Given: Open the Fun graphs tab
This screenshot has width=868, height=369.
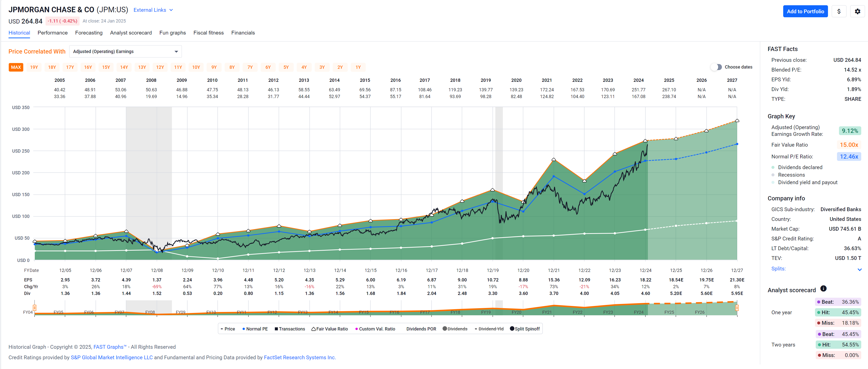Looking at the screenshot, I should [173, 33].
